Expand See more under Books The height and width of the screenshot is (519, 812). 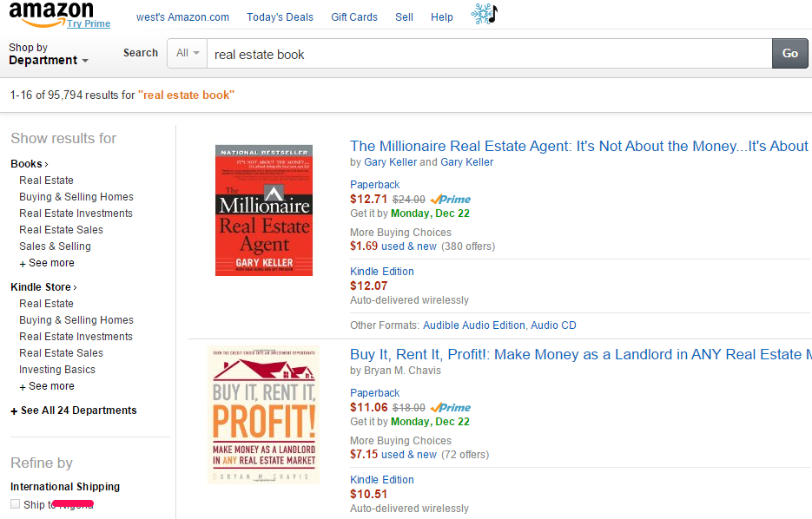[x=47, y=263]
